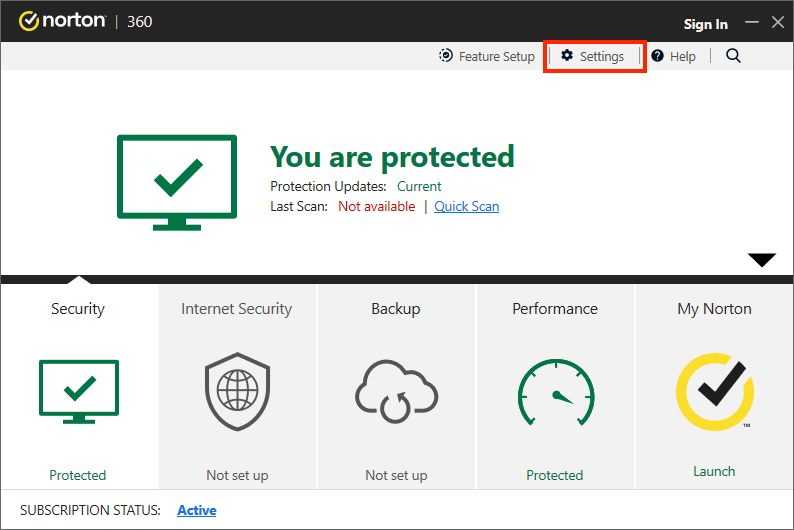This screenshot has height=530, width=794.
Task: Click Sign In in the title bar
Action: point(705,24)
